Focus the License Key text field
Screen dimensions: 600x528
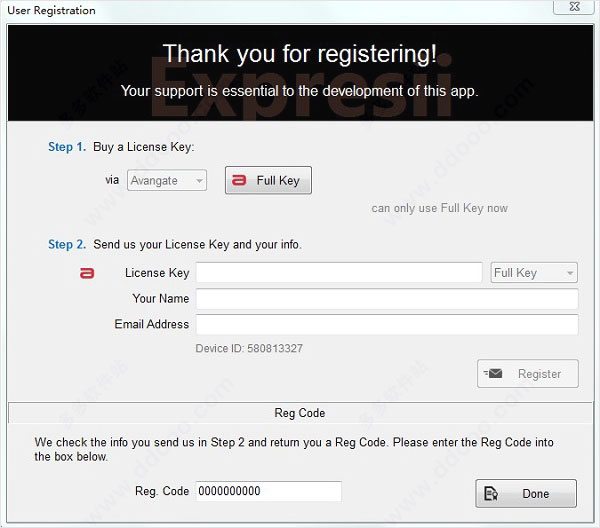[339, 272]
